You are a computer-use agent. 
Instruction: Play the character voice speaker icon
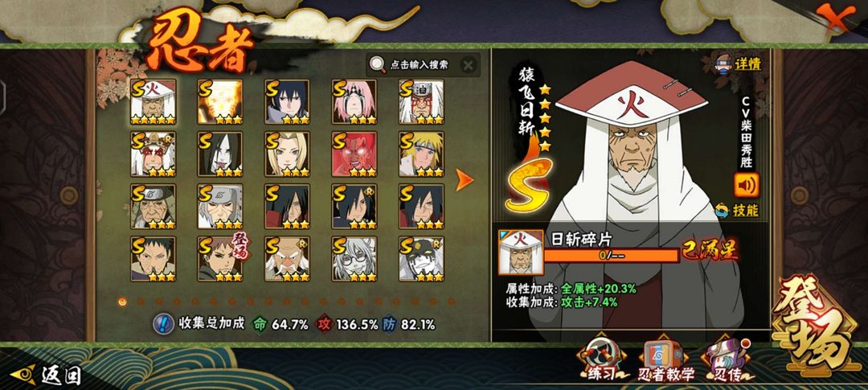746,185
